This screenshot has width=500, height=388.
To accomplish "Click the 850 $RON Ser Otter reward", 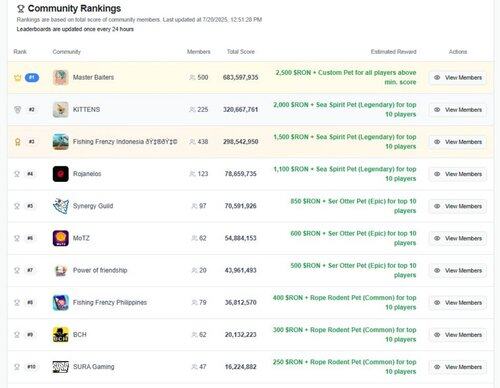I will [353, 206].
